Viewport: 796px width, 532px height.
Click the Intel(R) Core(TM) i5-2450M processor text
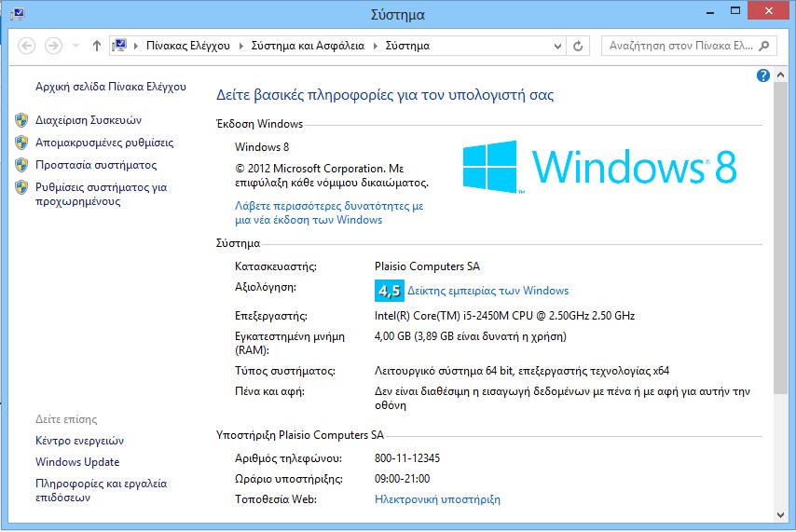[x=504, y=316]
